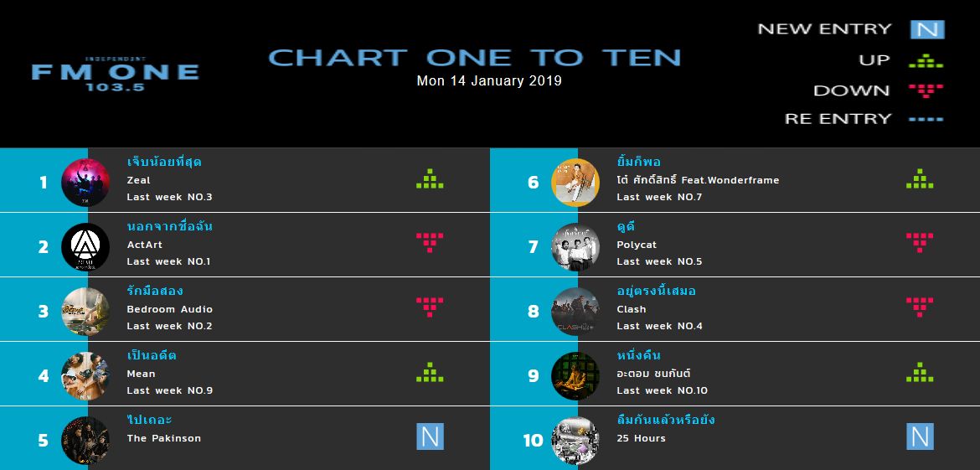980x470 pixels.
Task: Click the CHART ONE TO TEN heading
Action: click(474, 58)
